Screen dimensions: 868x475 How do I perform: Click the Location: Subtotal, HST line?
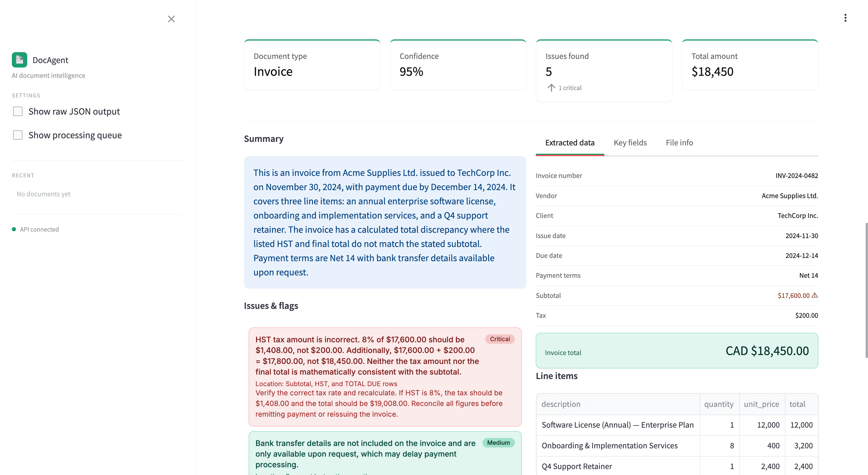326,383
